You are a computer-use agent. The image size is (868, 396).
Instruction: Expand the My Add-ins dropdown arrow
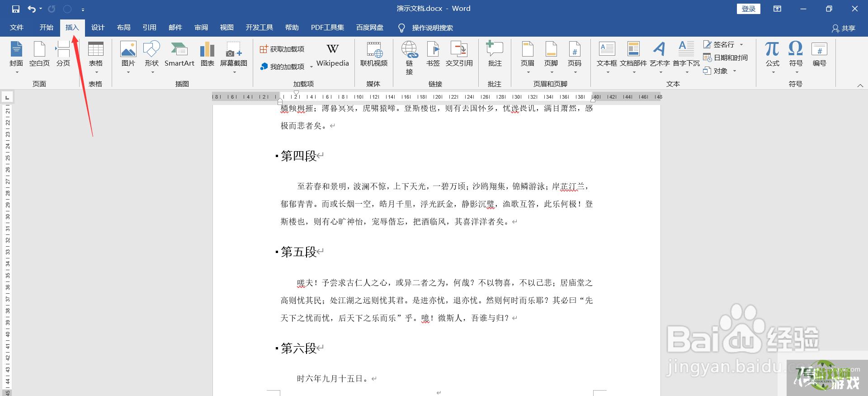tap(311, 67)
